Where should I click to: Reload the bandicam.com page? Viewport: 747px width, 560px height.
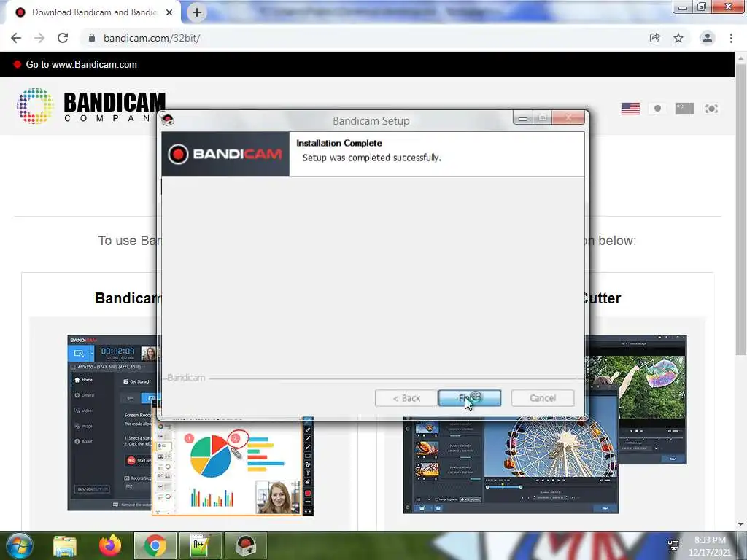tap(63, 38)
